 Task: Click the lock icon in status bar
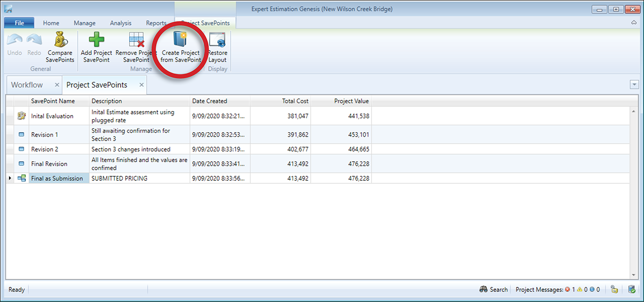[614, 289]
